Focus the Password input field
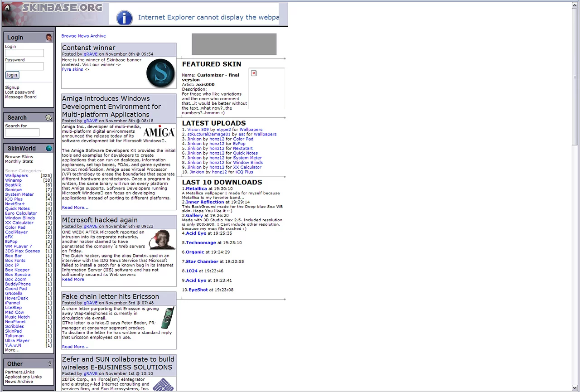Viewport: 580px width, 392px height. pyautogui.click(x=24, y=67)
